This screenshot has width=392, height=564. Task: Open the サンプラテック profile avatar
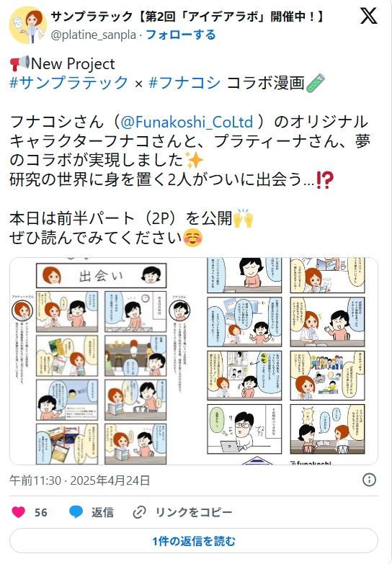27,24
